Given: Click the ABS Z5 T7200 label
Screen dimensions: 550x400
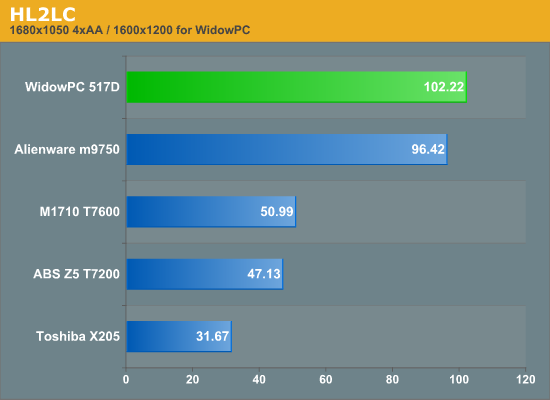Looking at the screenshot, I should [x=76, y=274].
